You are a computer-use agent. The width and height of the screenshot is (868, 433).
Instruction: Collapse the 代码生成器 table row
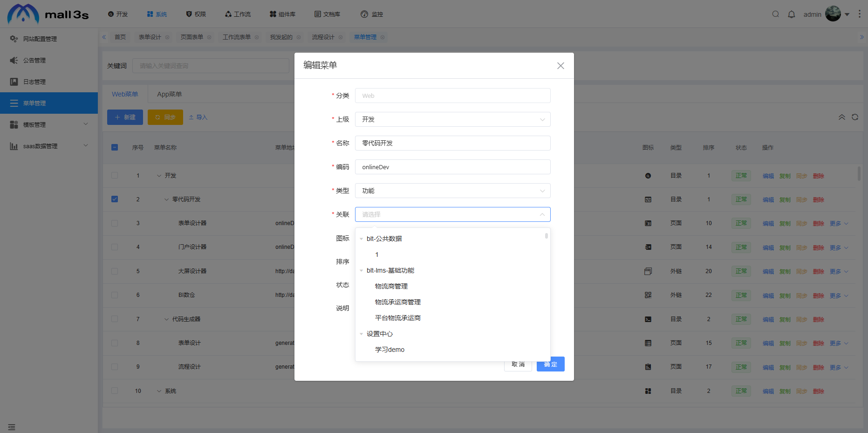point(167,319)
